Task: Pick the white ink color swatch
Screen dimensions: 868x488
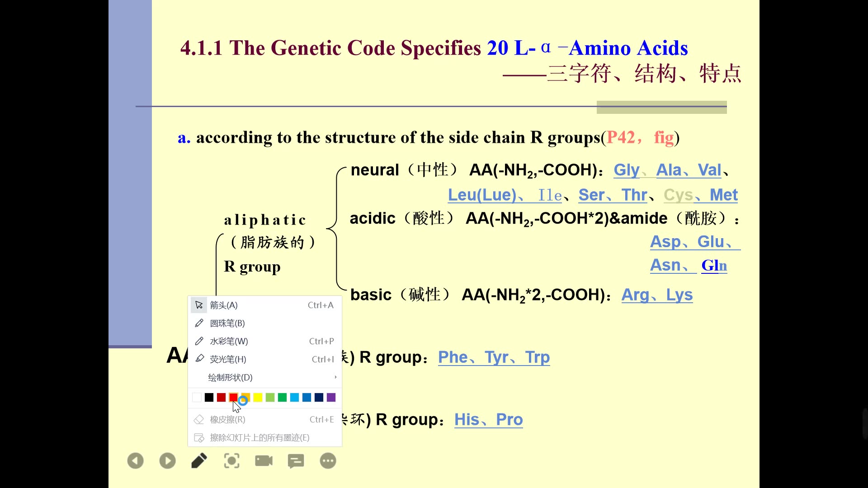Action: click(197, 397)
